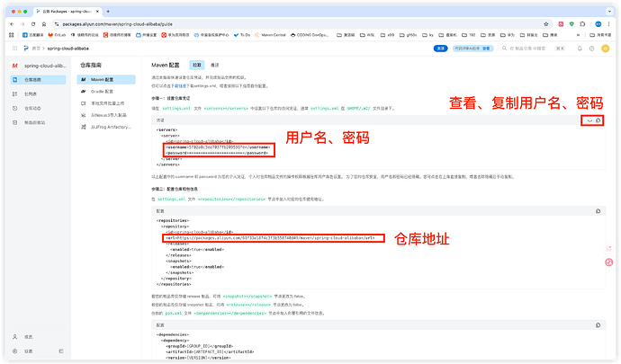Open browser extensions puzzle icon
The height and width of the screenshot is (364, 621).
coord(582,24)
